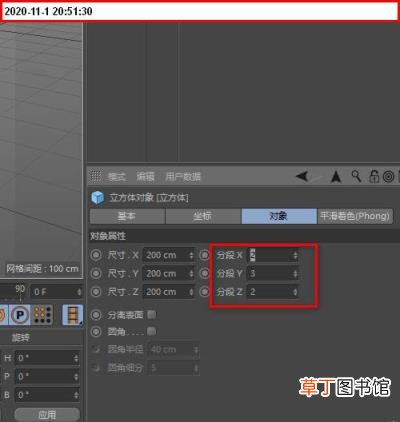Click the dotted grip handle icon
Screen dimensions: 400x422
(x=96, y=176)
